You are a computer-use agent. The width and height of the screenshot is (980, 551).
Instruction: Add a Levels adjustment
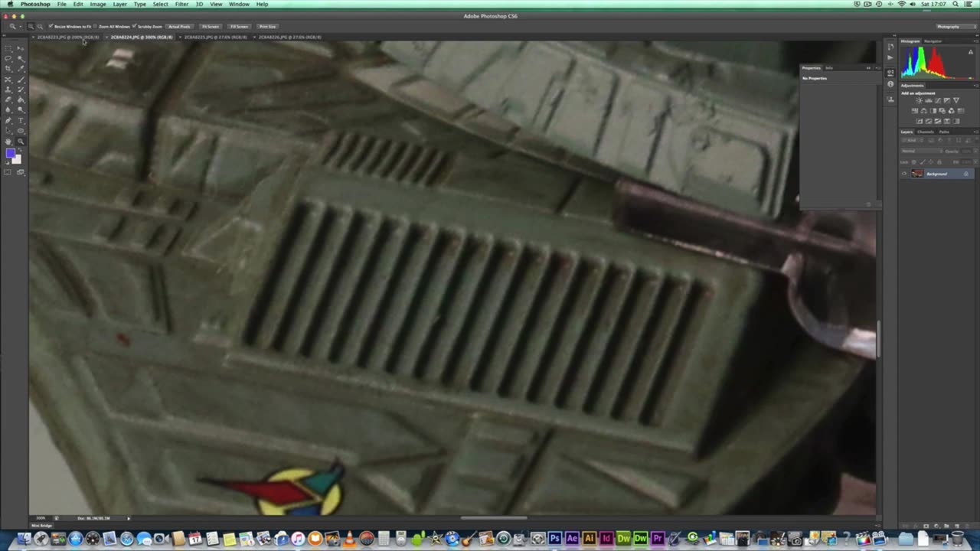[929, 100]
